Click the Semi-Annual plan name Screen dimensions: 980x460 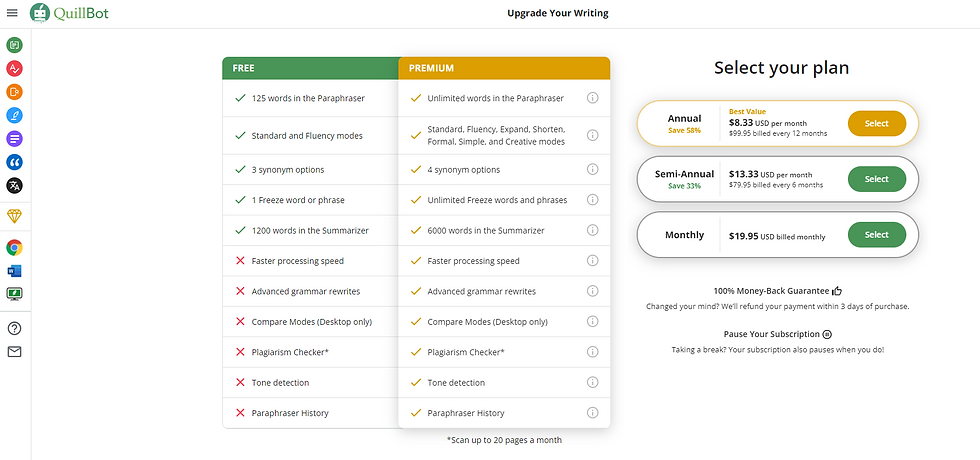coord(684,174)
